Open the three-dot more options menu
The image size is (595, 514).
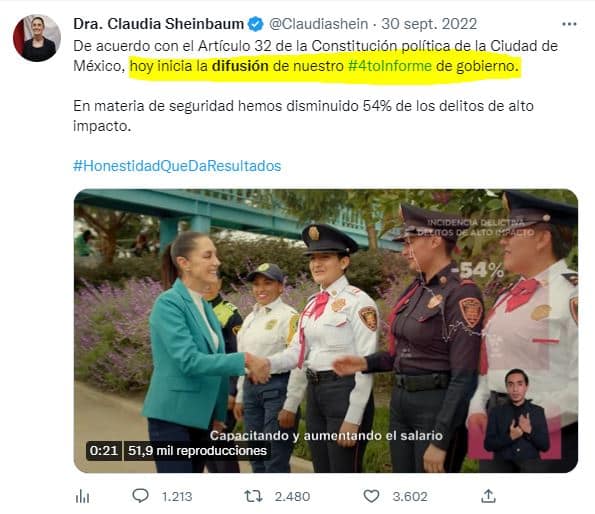click(x=569, y=24)
